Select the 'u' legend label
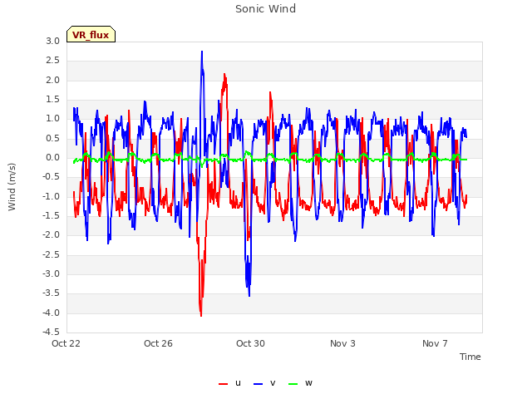 (x=238, y=383)
